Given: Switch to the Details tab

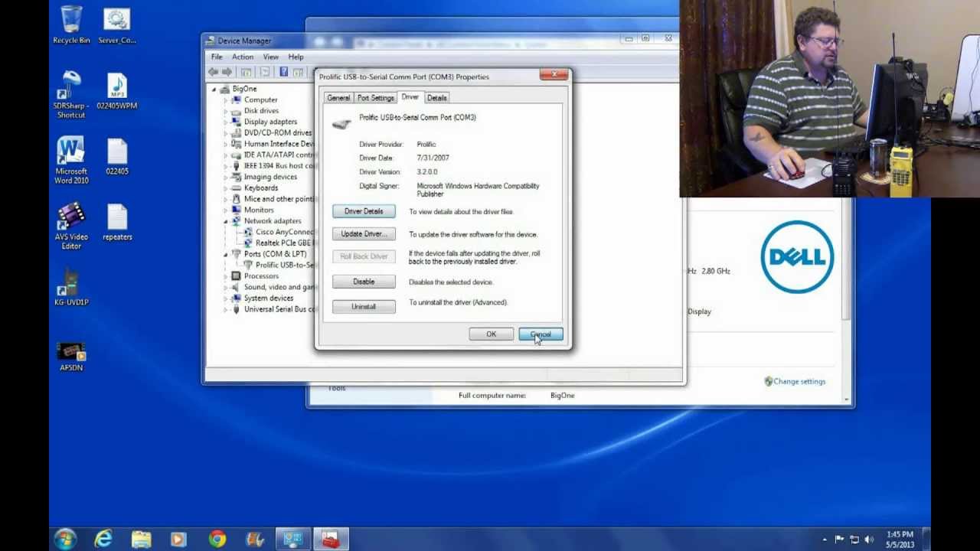Looking at the screenshot, I should [436, 98].
